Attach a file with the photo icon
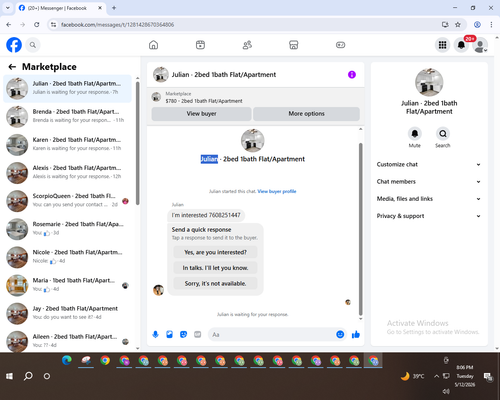 [169, 334]
